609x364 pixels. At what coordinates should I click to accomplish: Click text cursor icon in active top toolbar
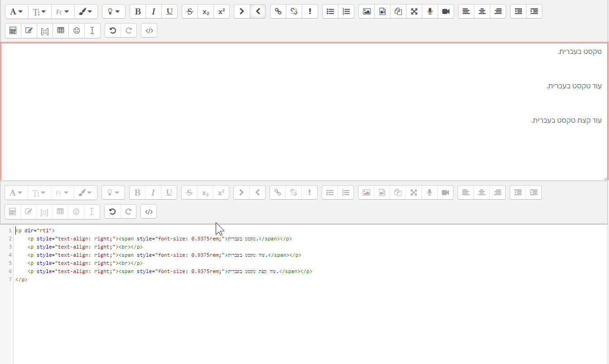pyautogui.click(x=92, y=30)
